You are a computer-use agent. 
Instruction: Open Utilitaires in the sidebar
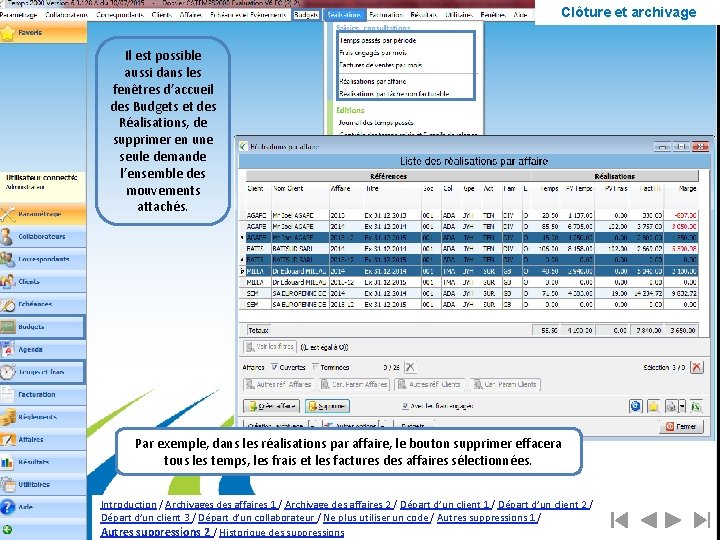43,484
